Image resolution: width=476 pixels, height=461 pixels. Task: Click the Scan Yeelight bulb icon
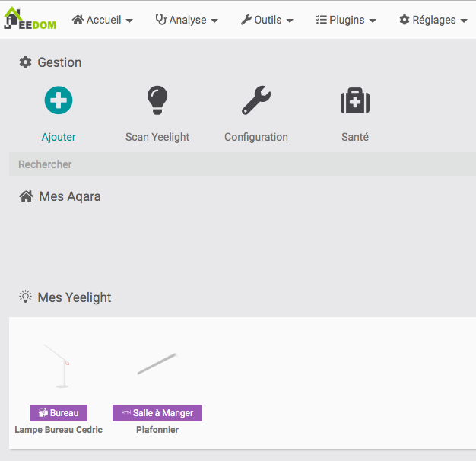tap(157, 100)
